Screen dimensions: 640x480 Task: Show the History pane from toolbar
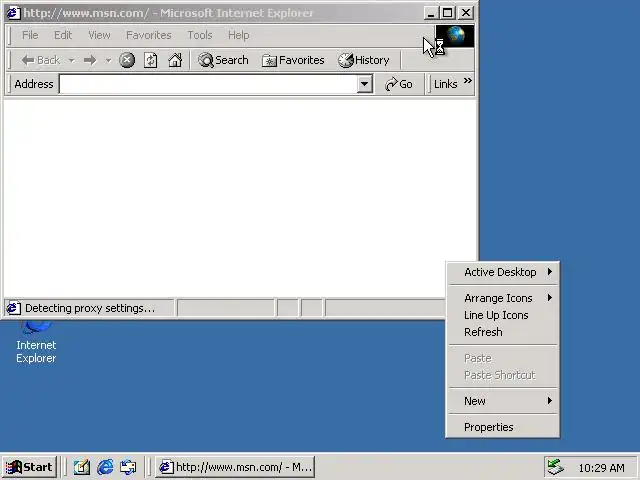click(x=364, y=60)
